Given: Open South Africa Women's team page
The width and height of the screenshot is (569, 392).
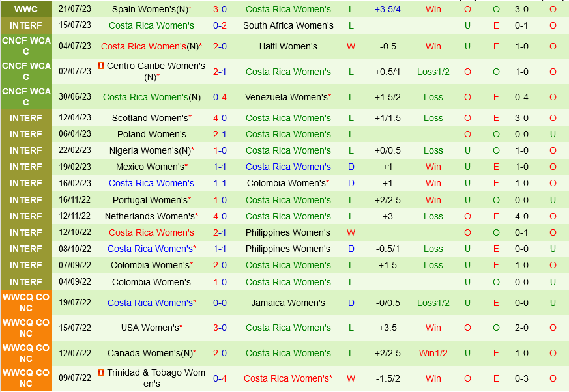Looking at the screenshot, I should click(x=288, y=25).
